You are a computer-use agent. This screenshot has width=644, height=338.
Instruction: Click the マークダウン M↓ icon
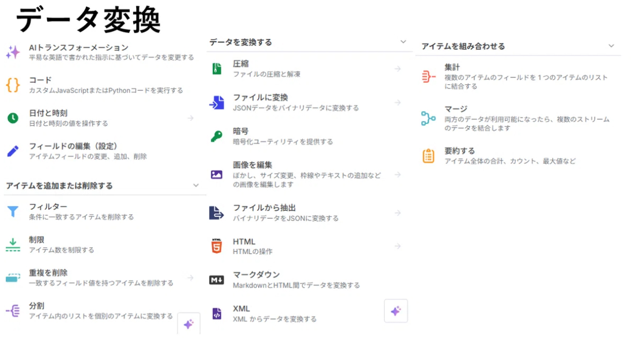(216, 280)
